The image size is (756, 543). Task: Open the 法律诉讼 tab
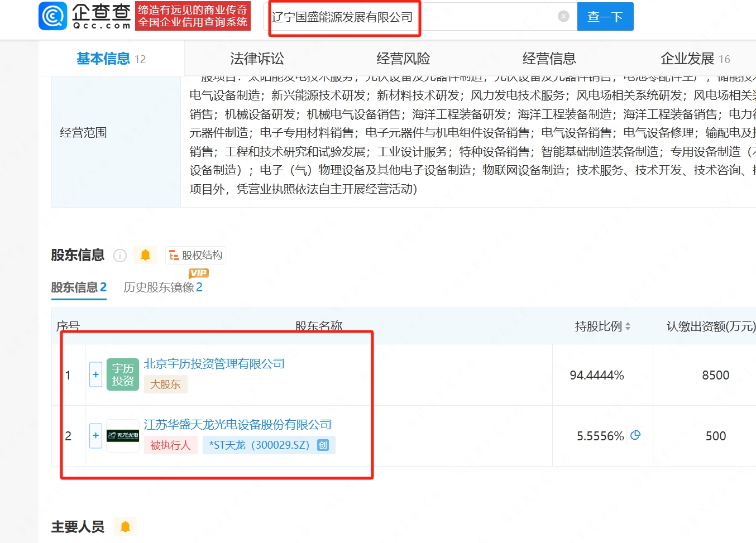click(x=257, y=59)
